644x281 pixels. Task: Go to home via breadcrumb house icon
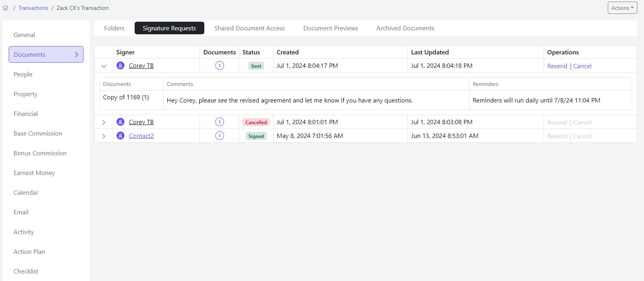(6, 8)
